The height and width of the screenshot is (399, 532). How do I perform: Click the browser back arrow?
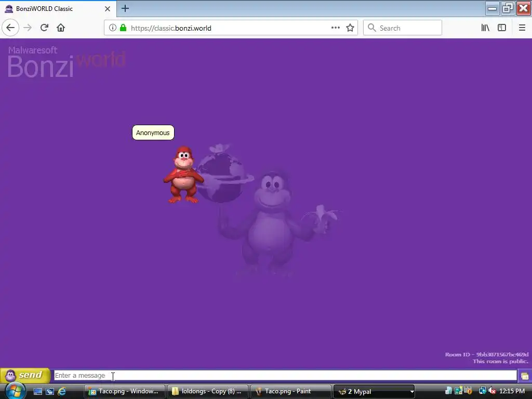pyautogui.click(x=10, y=28)
